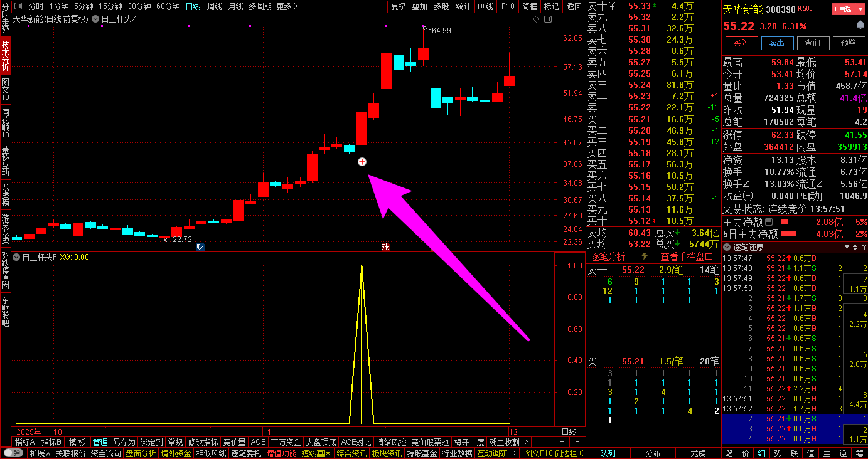Open 游资龙虎 in the left sidebar

tap(6, 229)
